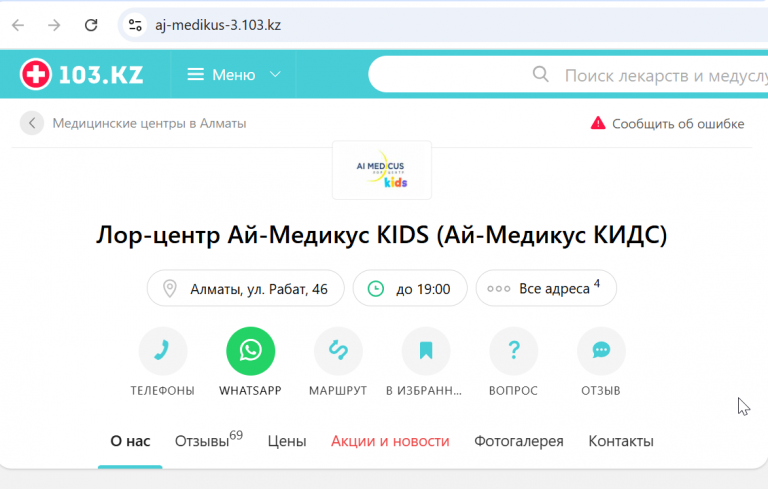Viewport: 768px width, 489px height.
Task: Go back using the round chevron button
Action: point(32,123)
